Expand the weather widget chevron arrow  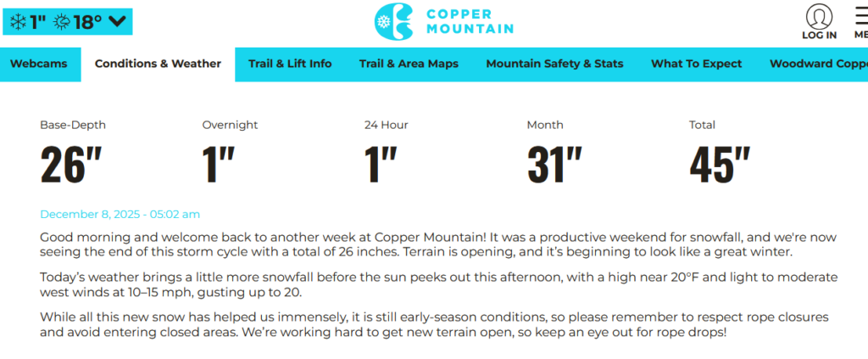(x=117, y=22)
